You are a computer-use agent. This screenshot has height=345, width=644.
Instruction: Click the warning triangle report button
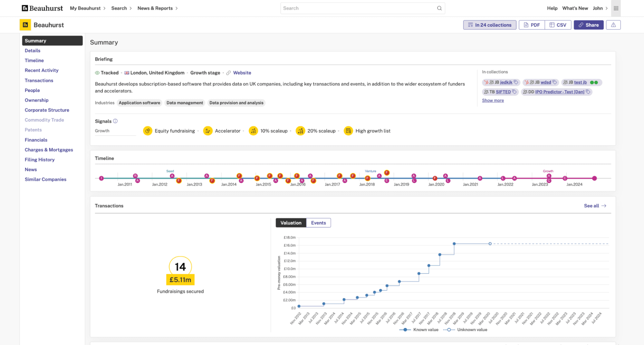613,25
